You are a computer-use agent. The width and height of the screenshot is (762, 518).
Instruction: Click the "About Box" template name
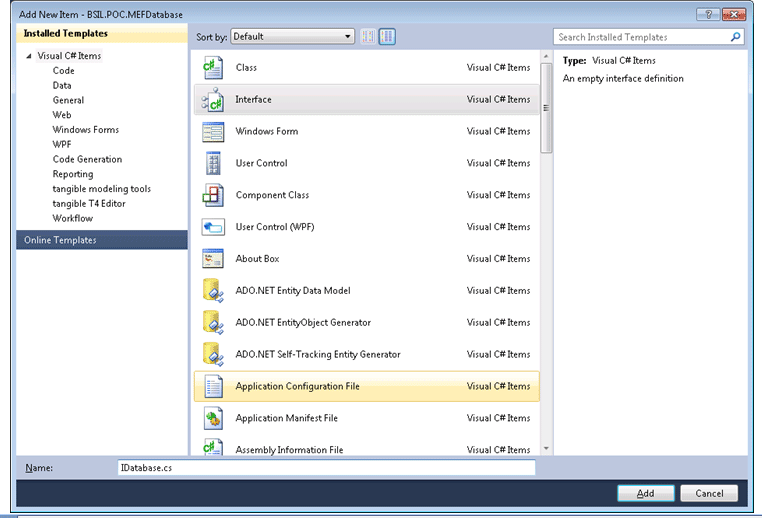point(257,259)
